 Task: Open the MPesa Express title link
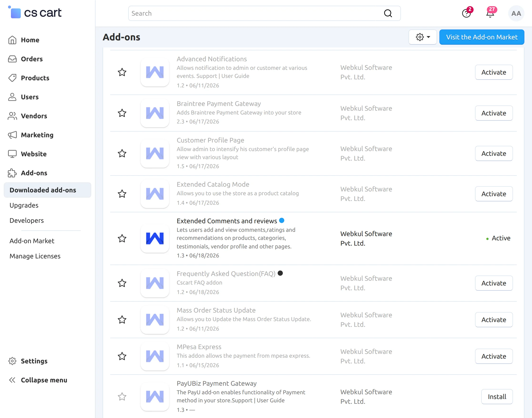pos(199,347)
